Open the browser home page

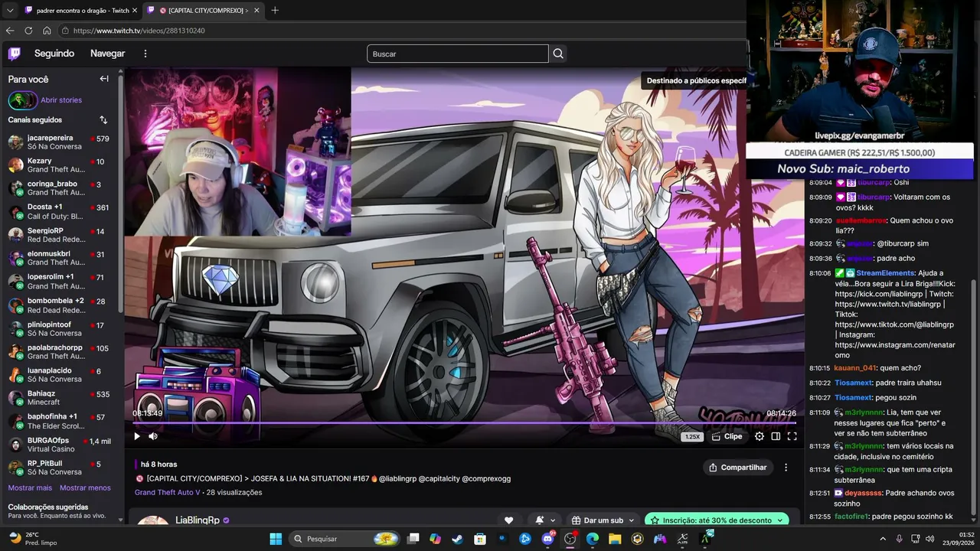pos(47,31)
